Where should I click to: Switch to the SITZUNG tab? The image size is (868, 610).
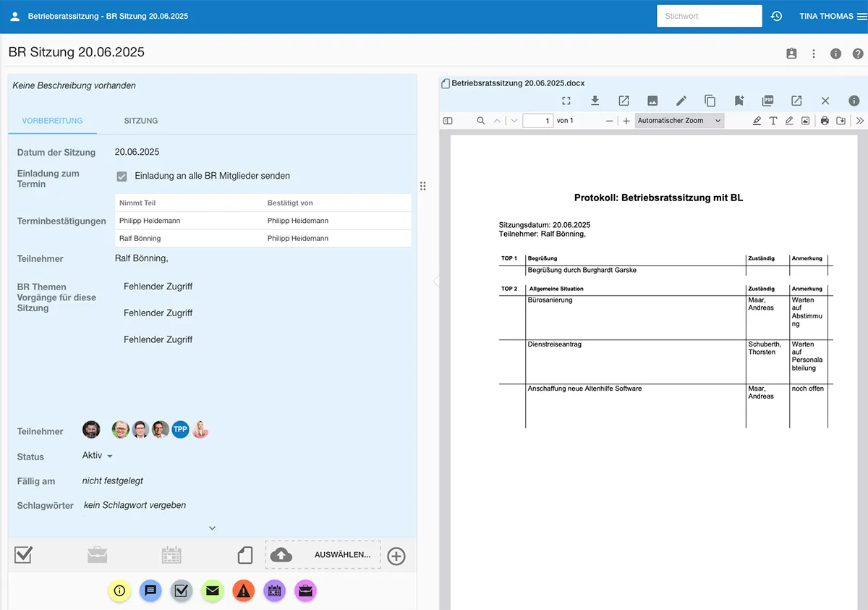(140, 121)
